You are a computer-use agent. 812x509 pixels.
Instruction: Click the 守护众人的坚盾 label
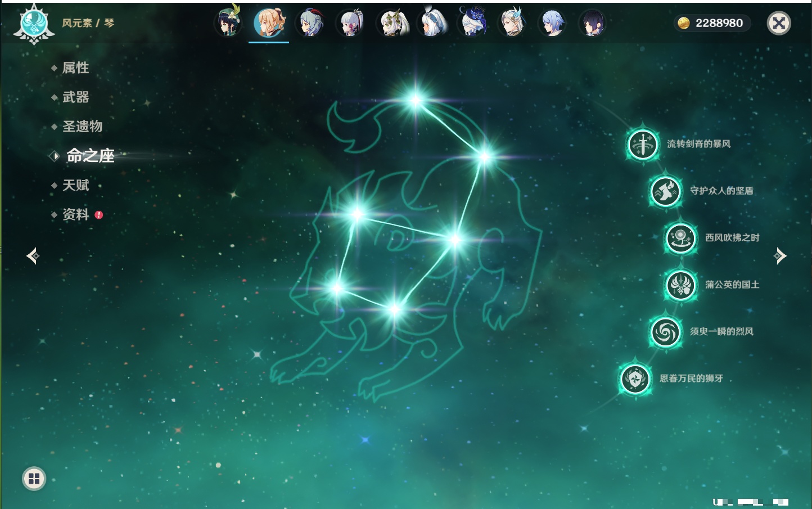pyautogui.click(x=722, y=191)
